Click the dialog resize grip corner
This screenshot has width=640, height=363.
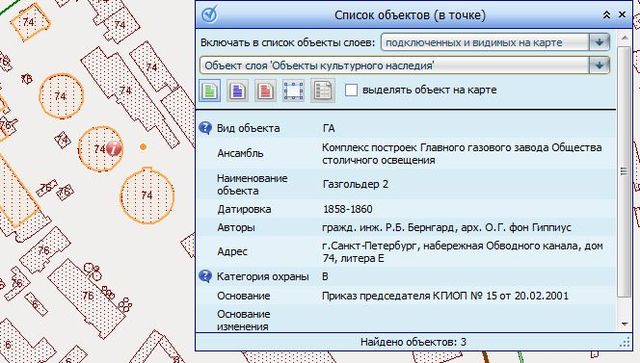(625, 343)
